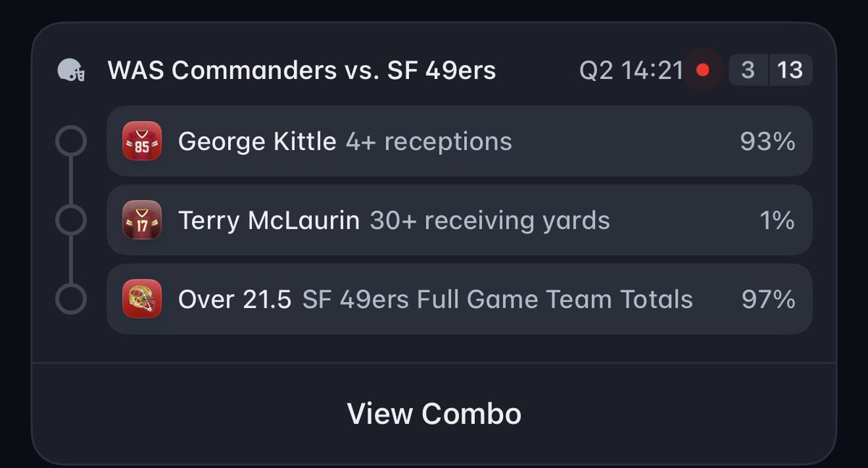
Task: Click the 49ers score of 13
Action: click(791, 70)
